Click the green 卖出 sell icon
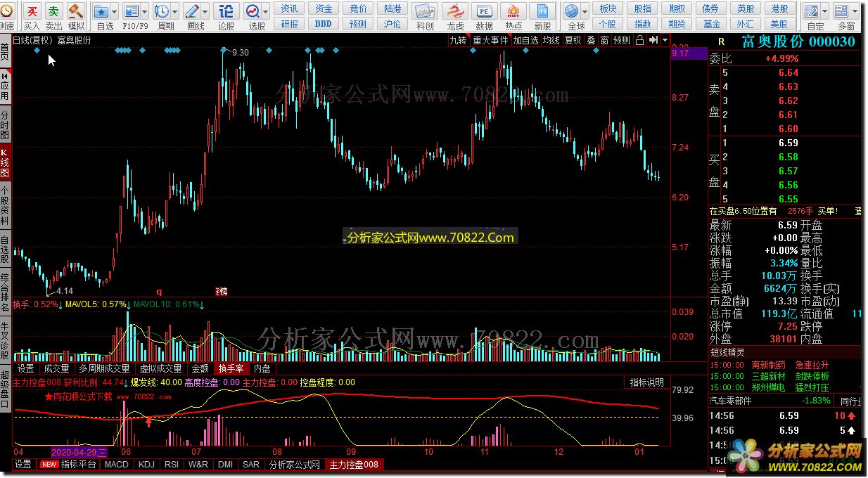868x478 pixels. click(x=54, y=12)
